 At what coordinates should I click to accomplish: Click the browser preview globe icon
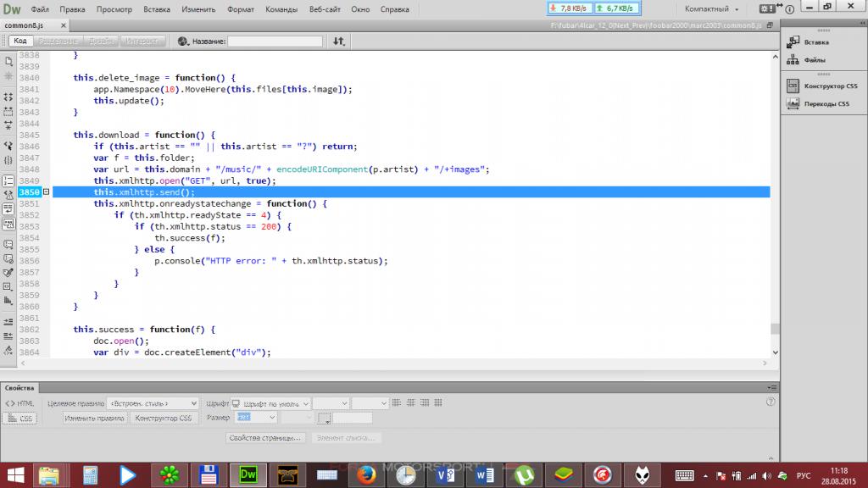tap(183, 41)
